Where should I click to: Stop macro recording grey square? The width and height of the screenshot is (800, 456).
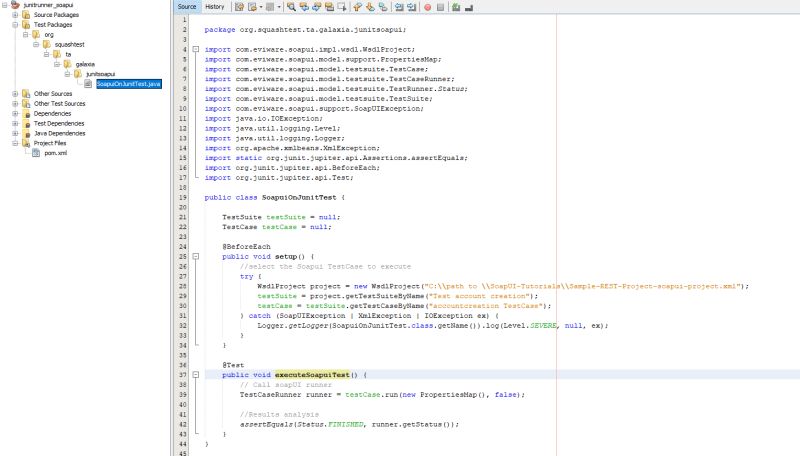(440, 7)
